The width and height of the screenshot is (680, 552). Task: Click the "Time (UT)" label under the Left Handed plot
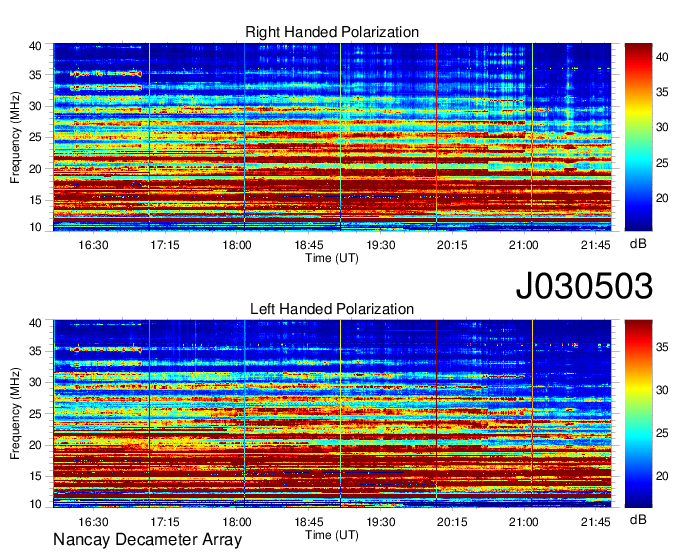pyautogui.click(x=332, y=535)
